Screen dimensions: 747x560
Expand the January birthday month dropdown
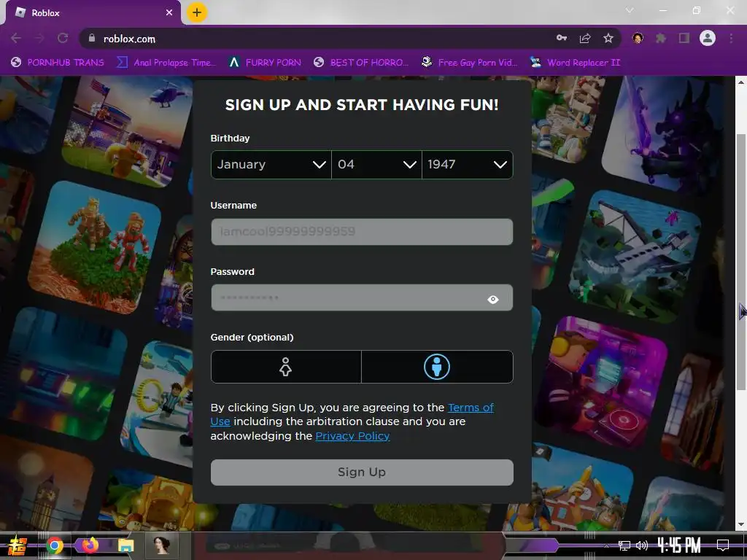click(271, 165)
